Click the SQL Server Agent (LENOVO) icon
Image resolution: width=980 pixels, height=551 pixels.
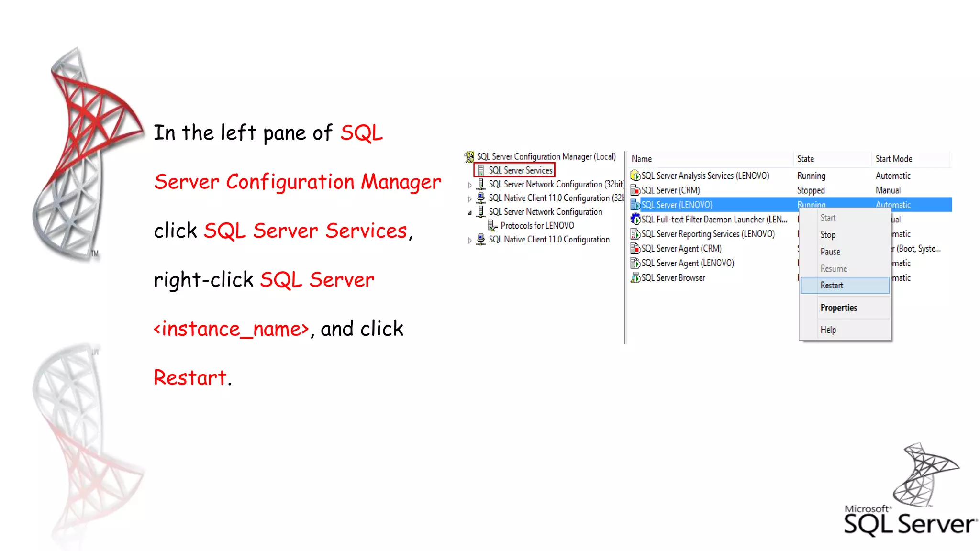(635, 263)
